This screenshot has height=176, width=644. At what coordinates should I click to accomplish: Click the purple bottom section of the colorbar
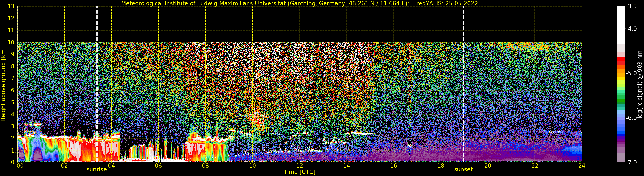click(x=621, y=150)
